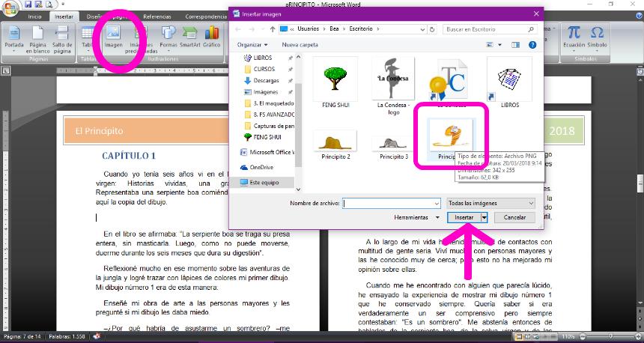Open the Office button menu
The image size is (644, 343).
tap(9, 8)
